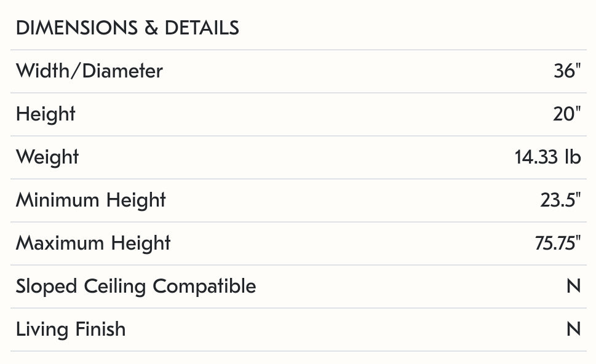Click the N value for Sloped Ceiling Compatible
Screen dimensions: 596x364
pos(573,287)
